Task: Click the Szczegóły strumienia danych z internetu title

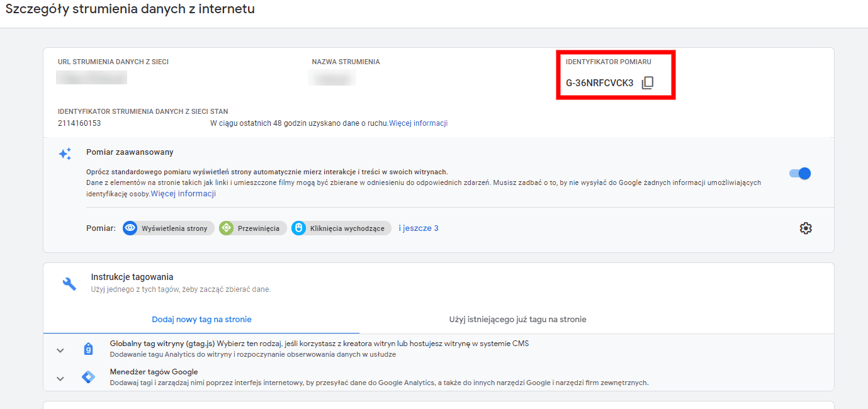Action: (130, 9)
